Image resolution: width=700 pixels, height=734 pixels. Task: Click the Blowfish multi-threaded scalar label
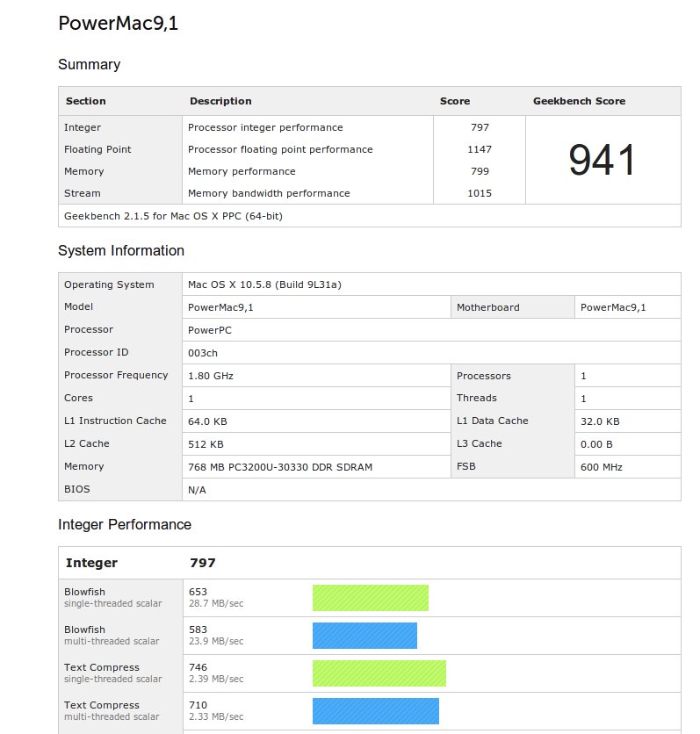(112, 636)
